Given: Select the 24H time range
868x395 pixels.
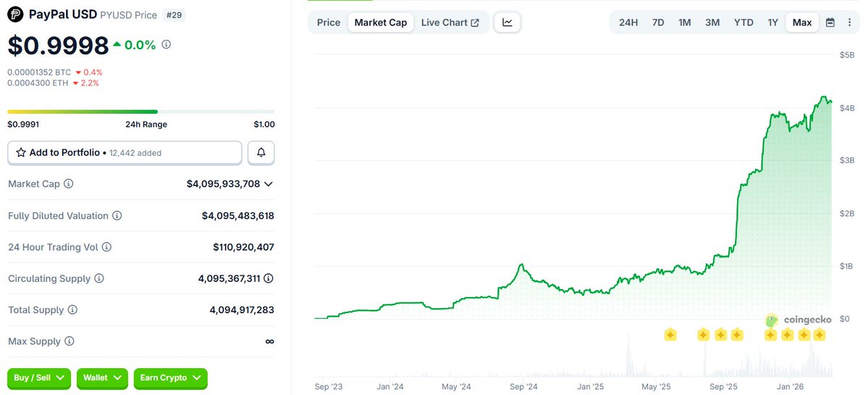Looking at the screenshot, I should click(x=628, y=22).
